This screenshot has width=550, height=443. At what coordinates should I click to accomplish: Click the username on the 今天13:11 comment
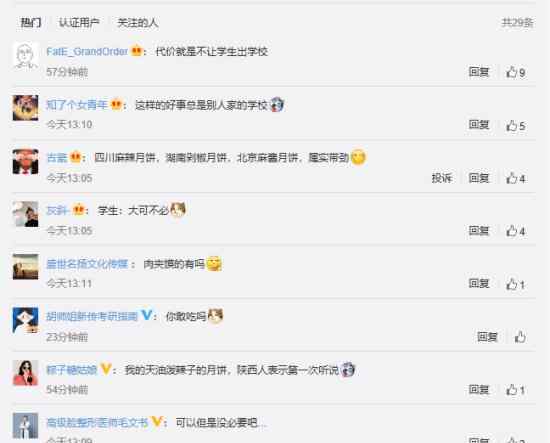point(87,264)
